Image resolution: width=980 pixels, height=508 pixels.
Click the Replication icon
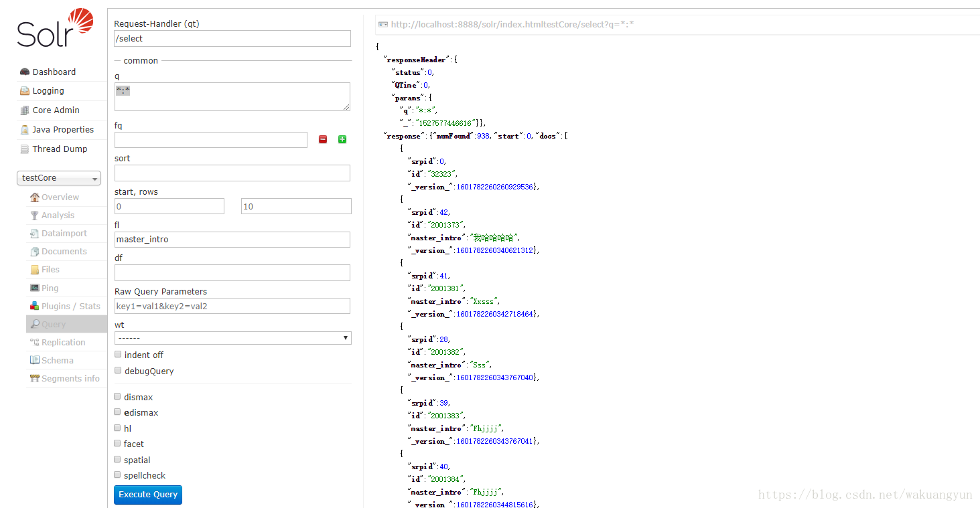(35, 342)
